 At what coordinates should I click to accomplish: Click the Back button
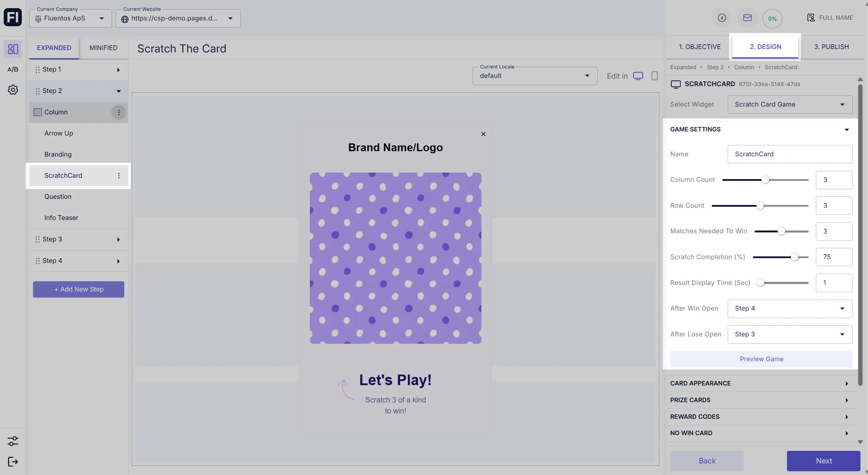click(707, 461)
